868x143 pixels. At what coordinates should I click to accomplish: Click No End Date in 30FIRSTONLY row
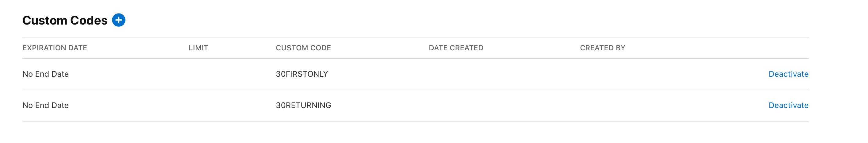[x=45, y=74]
